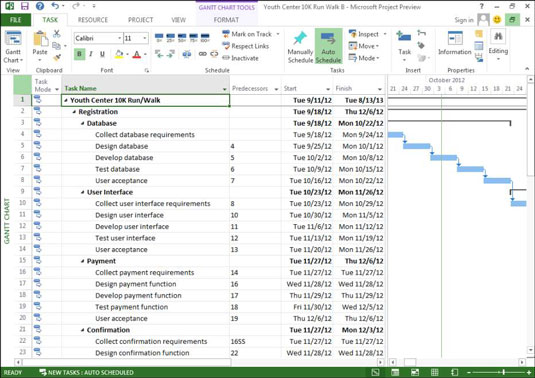Screen dimensions: 535x378
Task: Select the Design database task
Action: (x=121, y=146)
